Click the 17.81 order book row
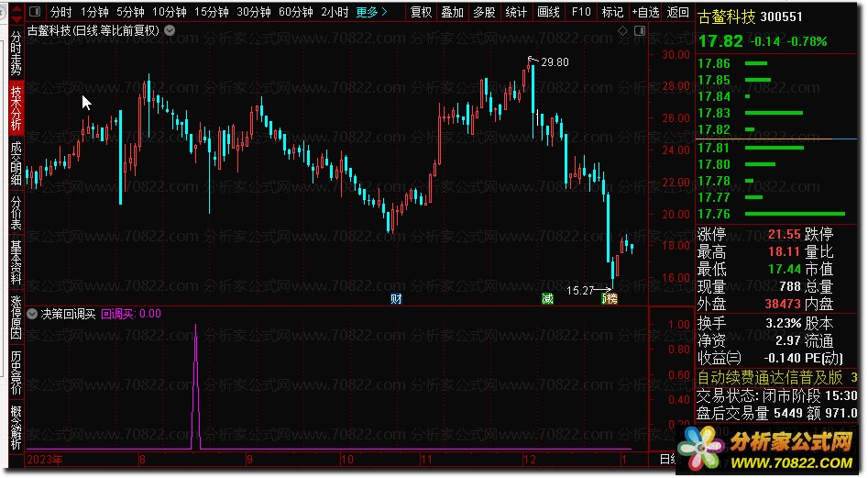The image size is (868, 478). [776, 148]
